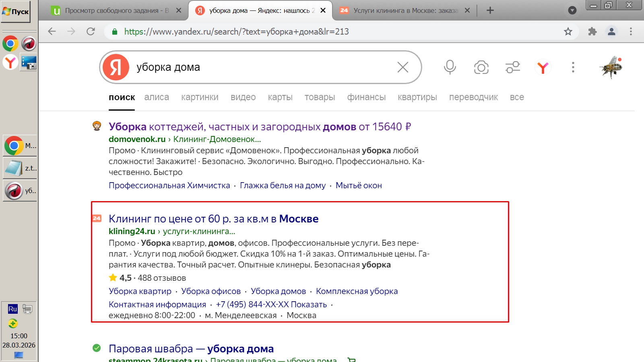Click into the Yandex search field
The height and width of the screenshot is (362, 644).
[x=262, y=67]
